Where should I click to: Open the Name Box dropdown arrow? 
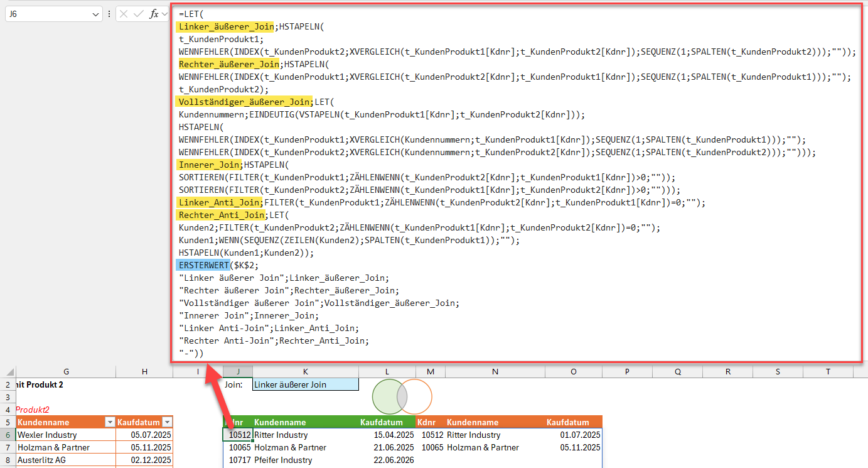95,14
